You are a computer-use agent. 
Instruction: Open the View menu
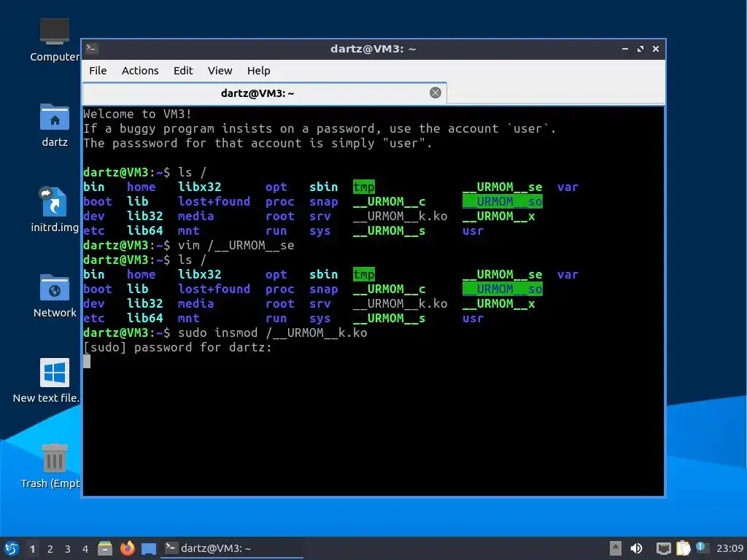[220, 71]
